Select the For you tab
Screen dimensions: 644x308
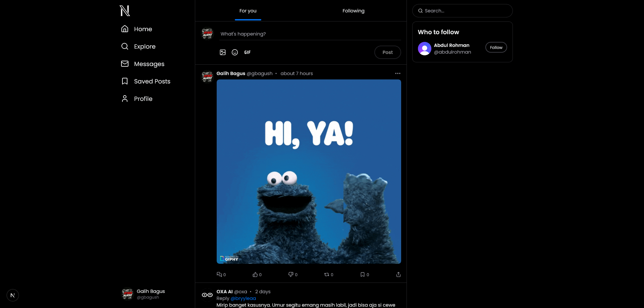pyautogui.click(x=248, y=11)
